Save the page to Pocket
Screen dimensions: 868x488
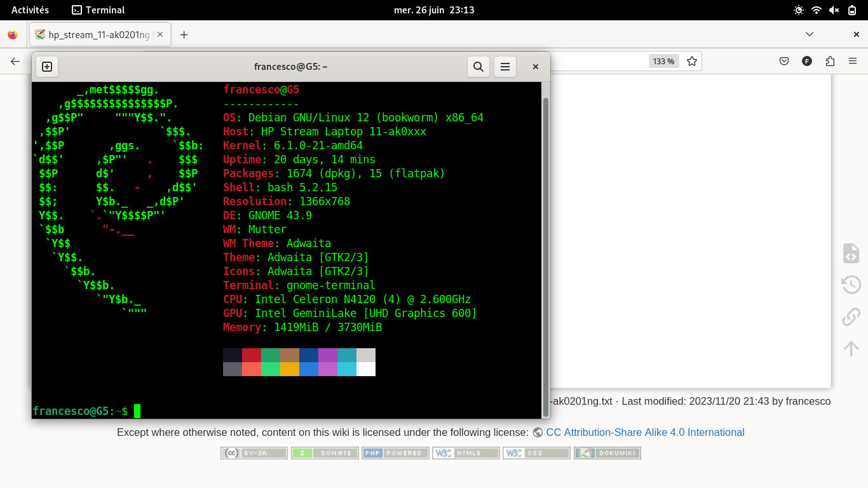click(x=784, y=61)
